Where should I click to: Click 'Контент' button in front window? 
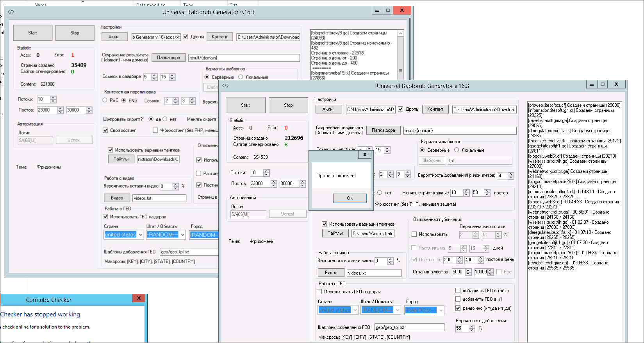coord(435,110)
